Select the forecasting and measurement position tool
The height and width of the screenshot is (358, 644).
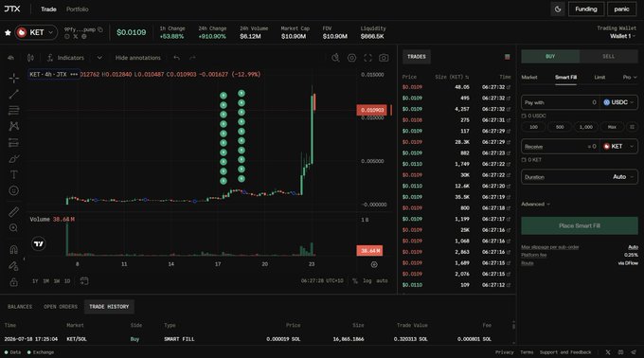[x=14, y=142]
